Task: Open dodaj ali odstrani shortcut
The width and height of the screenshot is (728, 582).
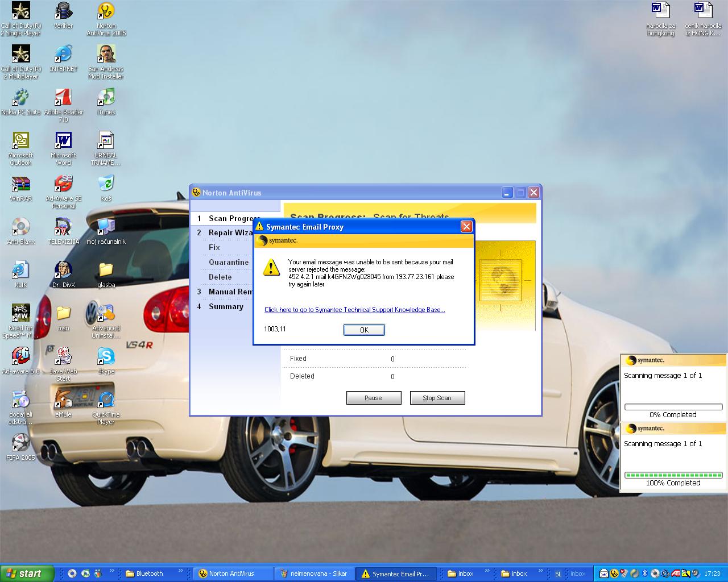Action: pyautogui.click(x=21, y=408)
